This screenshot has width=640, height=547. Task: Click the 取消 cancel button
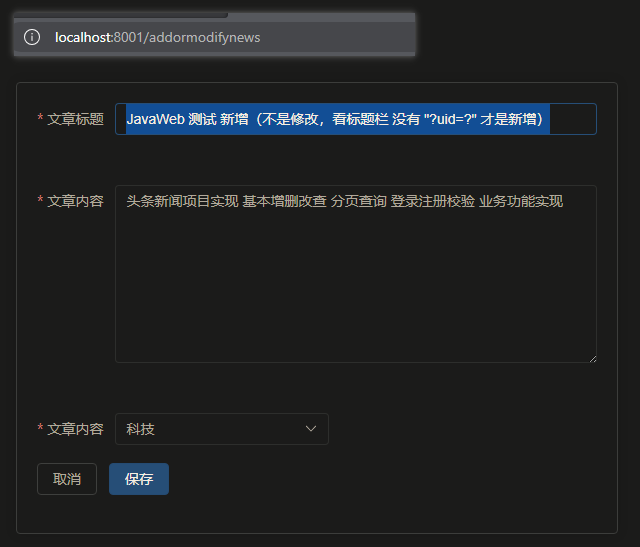click(67, 479)
